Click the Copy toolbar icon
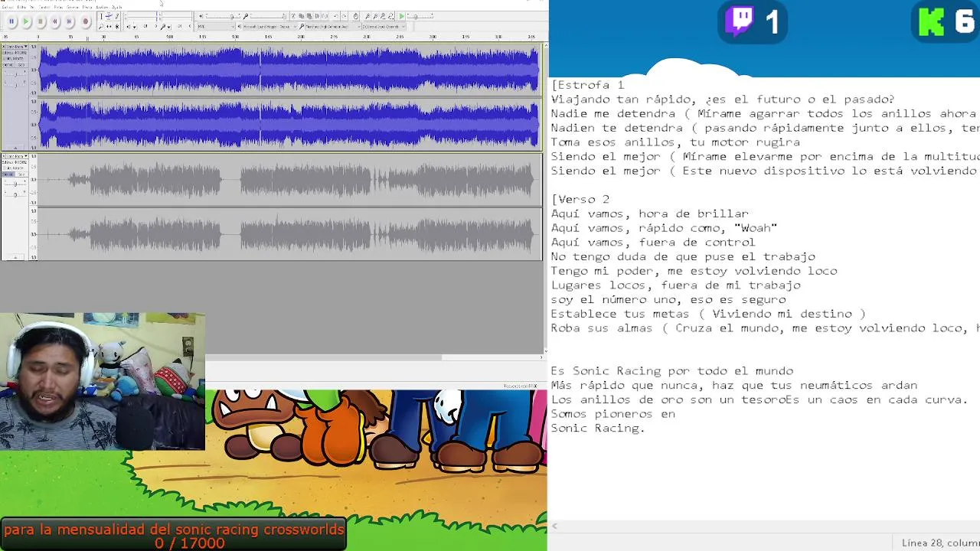This screenshot has height=551, width=980. click(302, 16)
